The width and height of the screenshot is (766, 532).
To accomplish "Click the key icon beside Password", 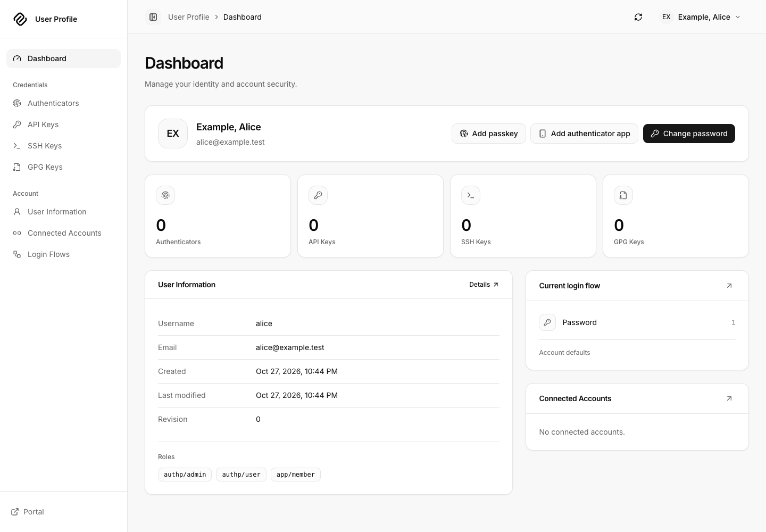I will tap(547, 322).
